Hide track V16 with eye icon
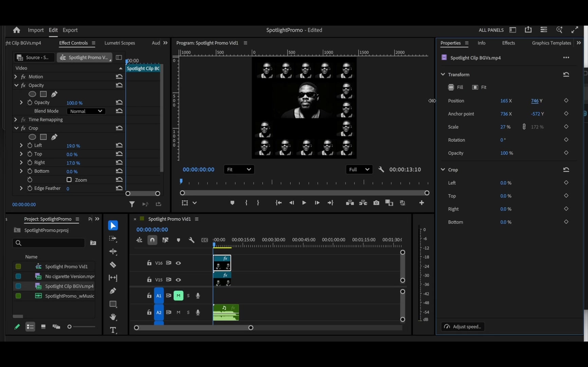 [x=178, y=263]
